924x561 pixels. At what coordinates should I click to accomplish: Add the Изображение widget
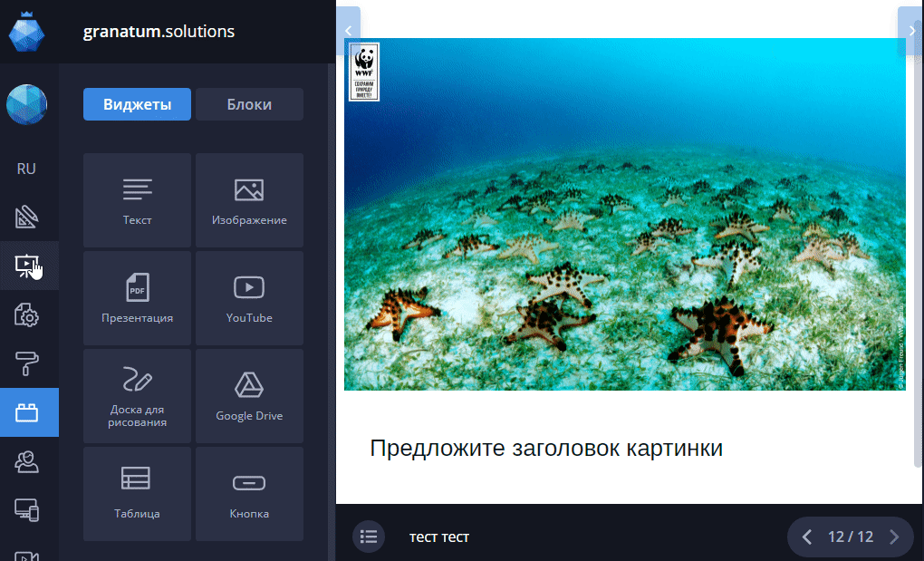click(249, 200)
